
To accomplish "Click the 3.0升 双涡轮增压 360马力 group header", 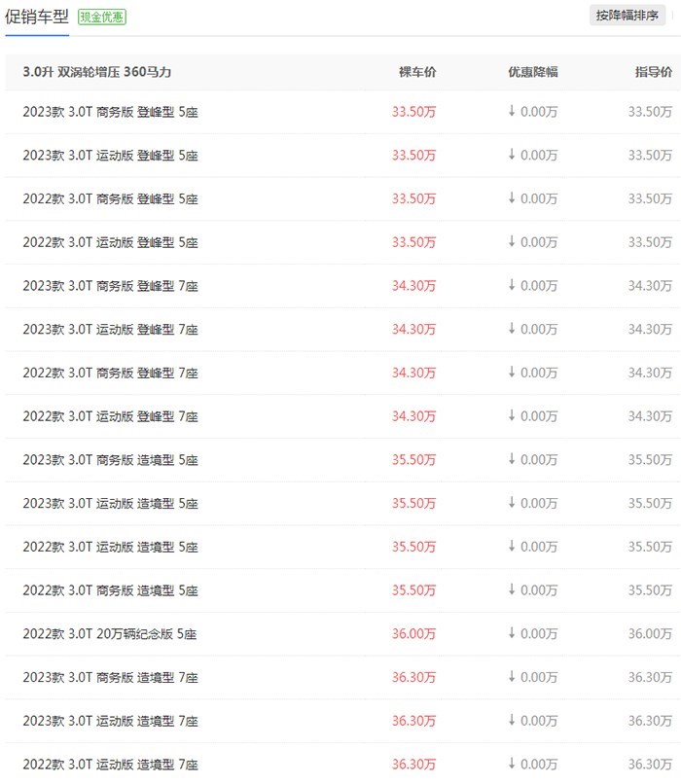I will point(97,72).
